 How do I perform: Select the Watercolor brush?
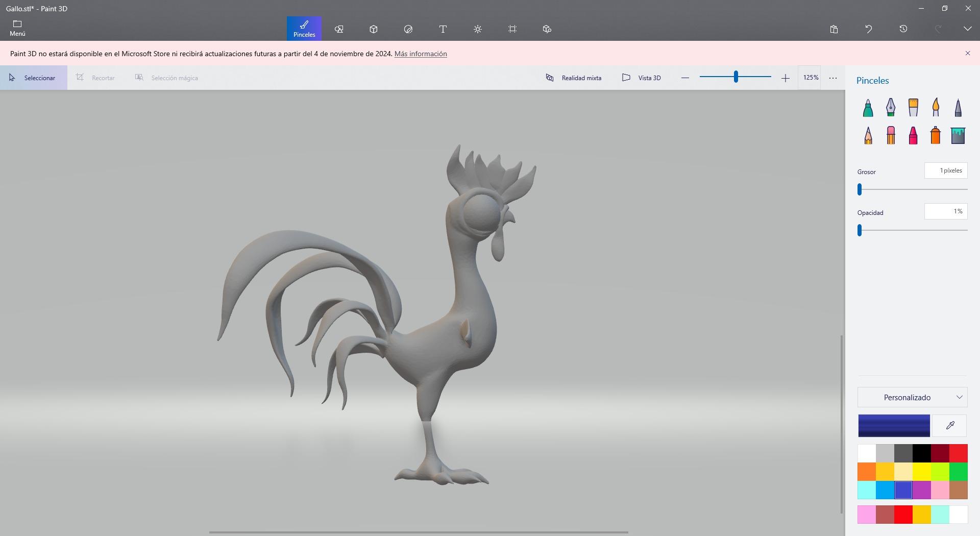(x=936, y=107)
